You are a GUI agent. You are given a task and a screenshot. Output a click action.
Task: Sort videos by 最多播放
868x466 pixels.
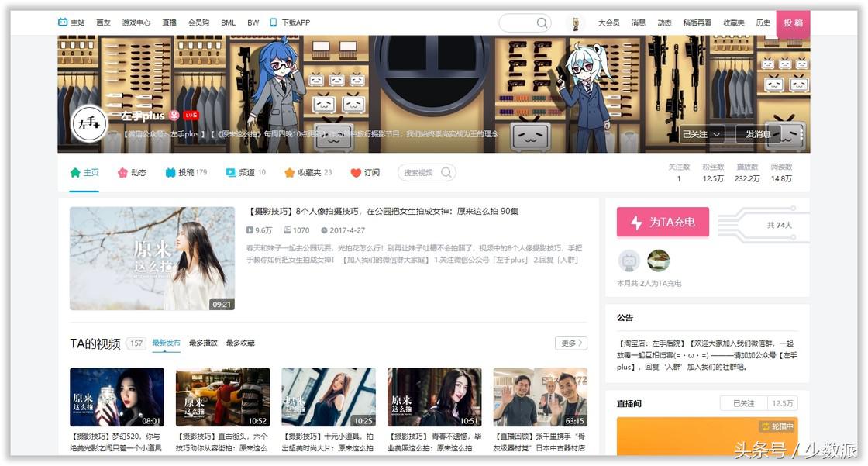click(x=203, y=343)
